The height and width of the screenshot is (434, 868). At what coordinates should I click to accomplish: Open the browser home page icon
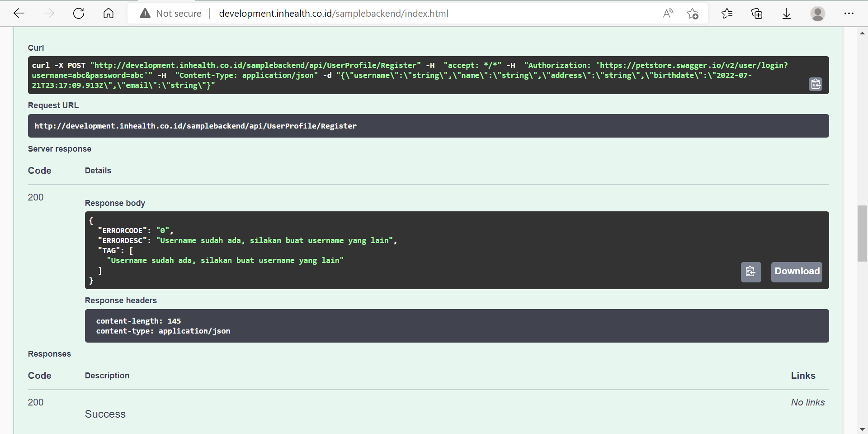pyautogui.click(x=108, y=14)
